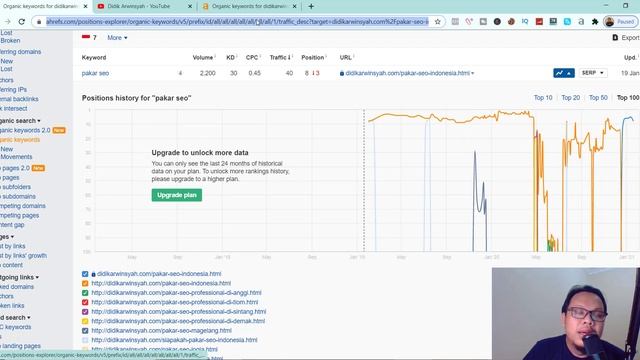
Task: Bookmark this page with the star icon
Action: tap(438, 22)
